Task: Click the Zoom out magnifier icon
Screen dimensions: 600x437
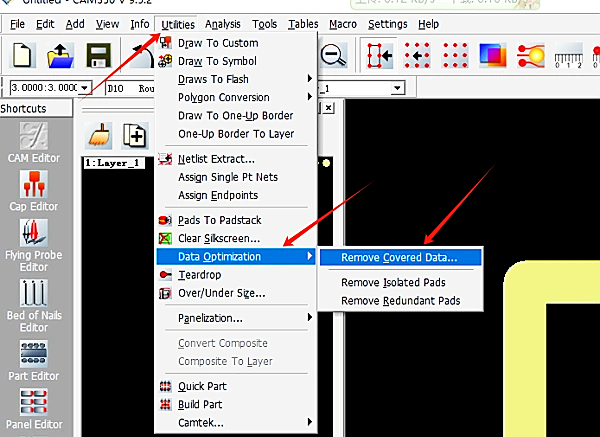Action: coord(334,55)
